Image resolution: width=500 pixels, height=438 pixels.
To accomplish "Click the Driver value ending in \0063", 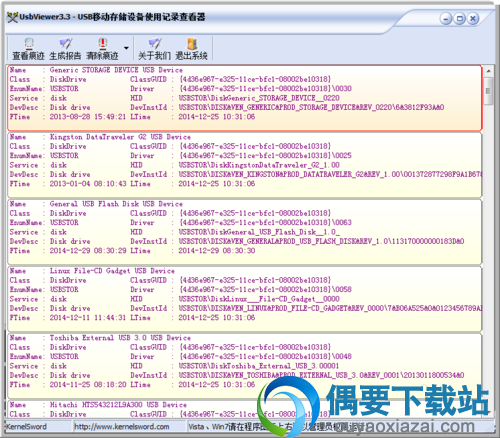I will 265,223.
